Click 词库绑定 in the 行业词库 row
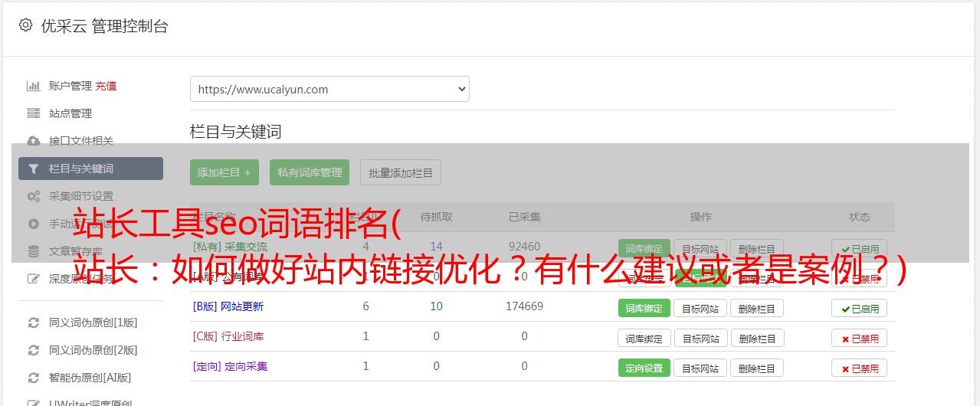Image resolution: width=980 pixels, height=406 pixels. pyautogui.click(x=644, y=338)
